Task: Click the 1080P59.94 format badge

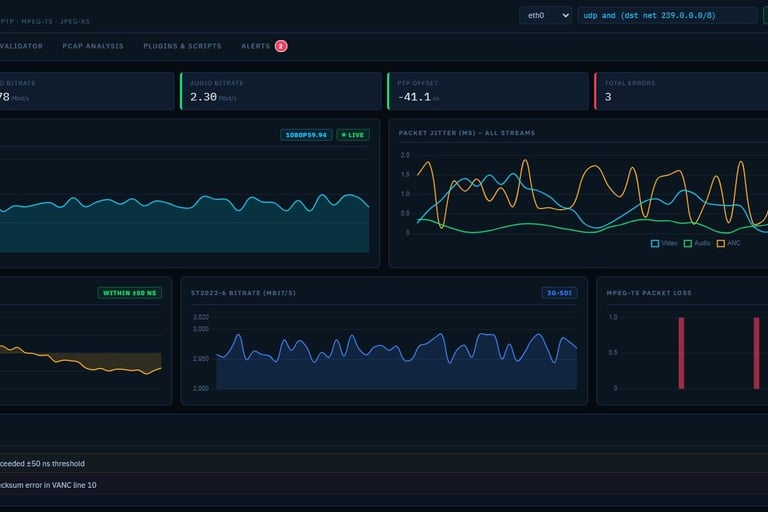Action: point(306,135)
